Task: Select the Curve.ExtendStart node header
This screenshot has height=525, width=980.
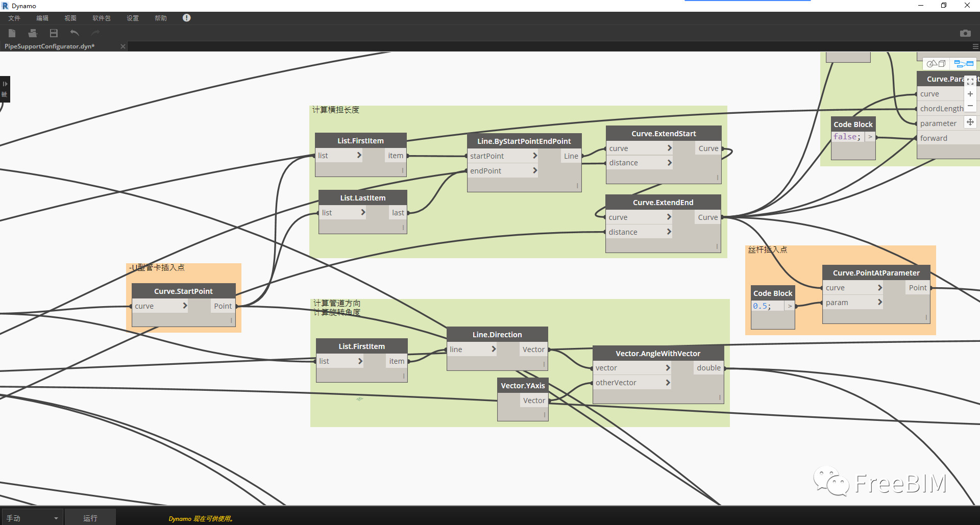Action: pos(664,134)
